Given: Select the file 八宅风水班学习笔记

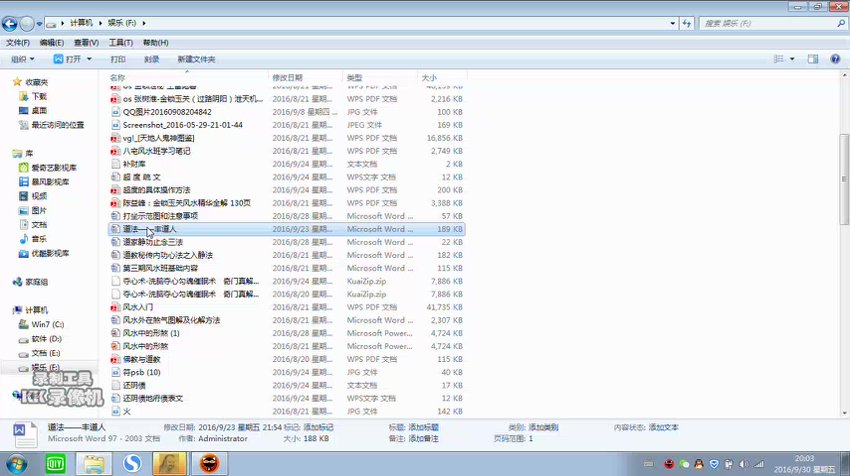Looking at the screenshot, I should [x=157, y=151].
